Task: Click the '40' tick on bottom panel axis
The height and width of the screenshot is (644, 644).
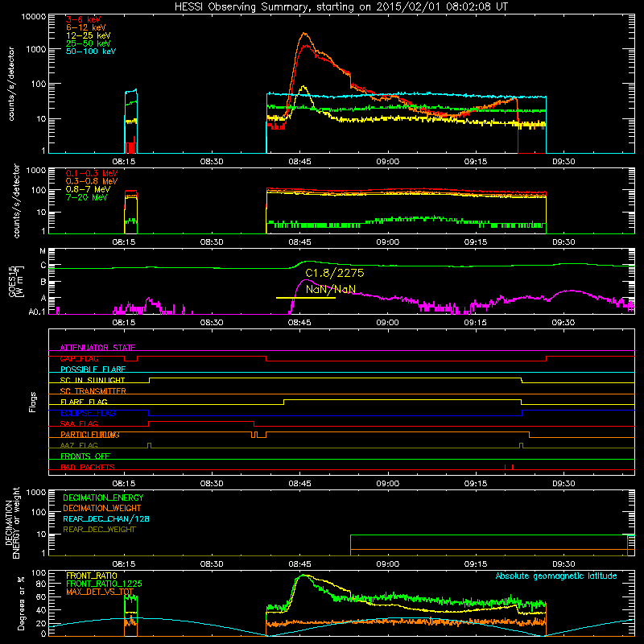Action: coord(41,610)
